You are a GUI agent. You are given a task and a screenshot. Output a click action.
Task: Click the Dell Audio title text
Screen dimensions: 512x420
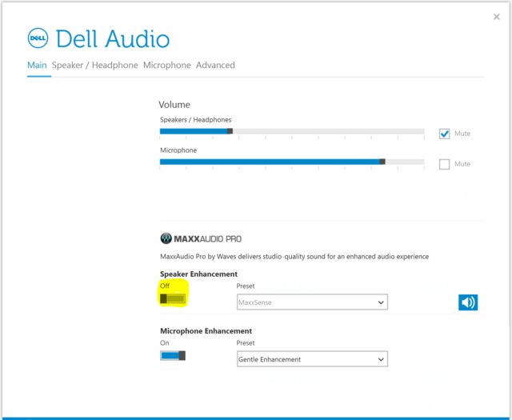(113, 38)
